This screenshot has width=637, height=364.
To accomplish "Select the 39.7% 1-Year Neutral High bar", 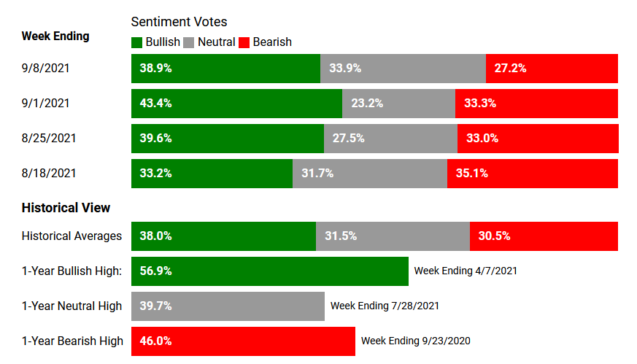I will click(x=228, y=306).
